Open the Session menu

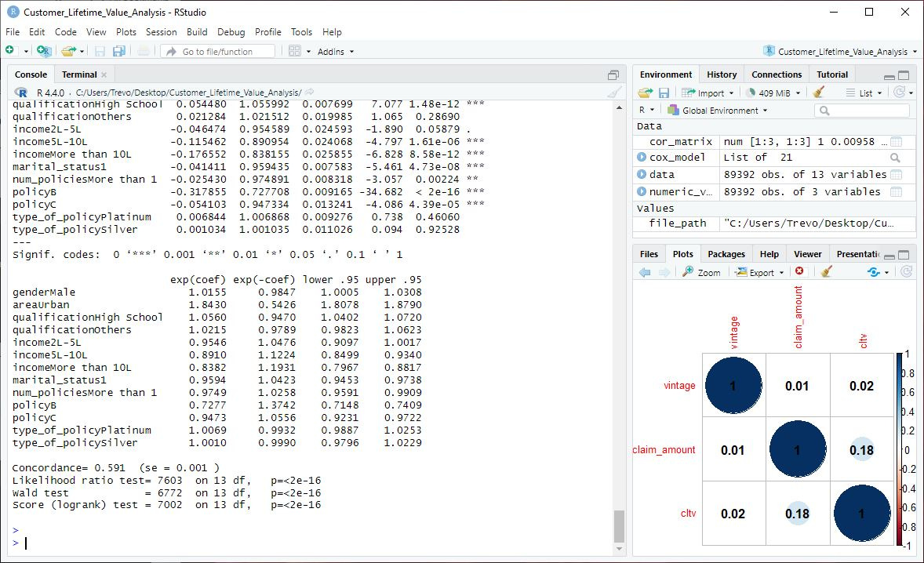point(161,32)
